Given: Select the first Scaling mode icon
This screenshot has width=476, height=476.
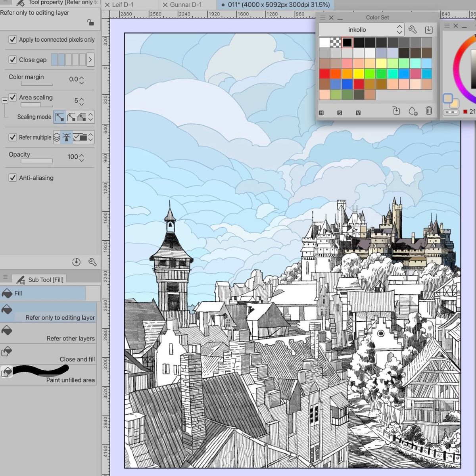Looking at the screenshot, I should (59, 117).
